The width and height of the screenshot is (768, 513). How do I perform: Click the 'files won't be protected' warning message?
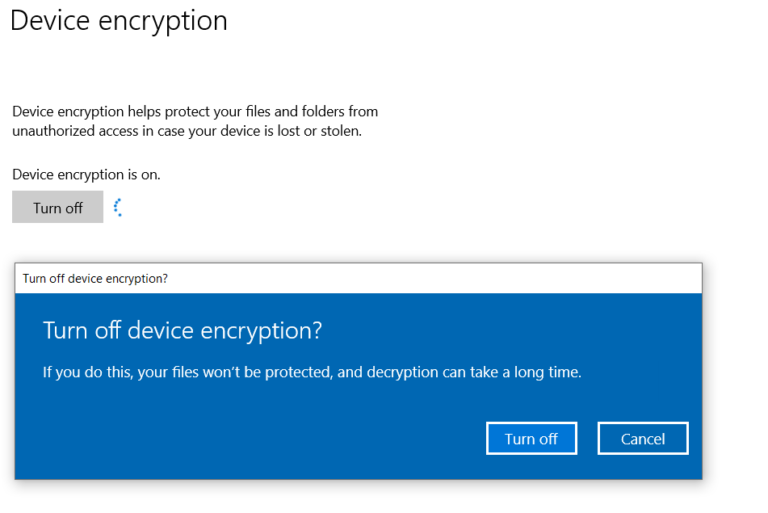pyautogui.click(x=311, y=373)
